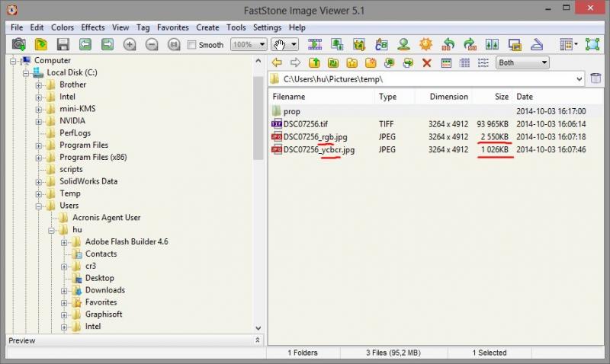Select the Downloads folder in tree
Image resolution: width=610 pixels, height=364 pixels.
click(x=105, y=290)
